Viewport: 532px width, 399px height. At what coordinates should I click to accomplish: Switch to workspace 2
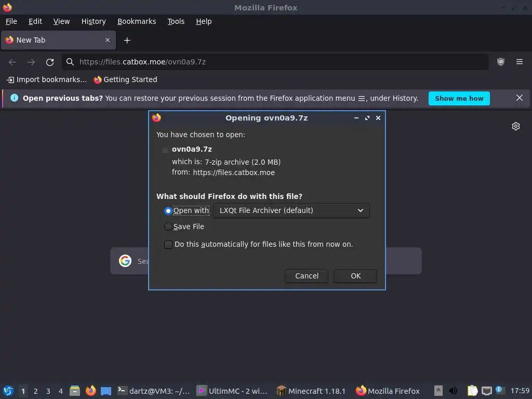click(36, 391)
